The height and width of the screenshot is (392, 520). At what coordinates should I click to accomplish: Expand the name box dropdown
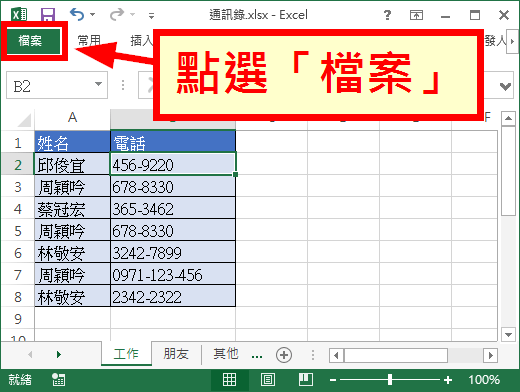tap(98, 84)
